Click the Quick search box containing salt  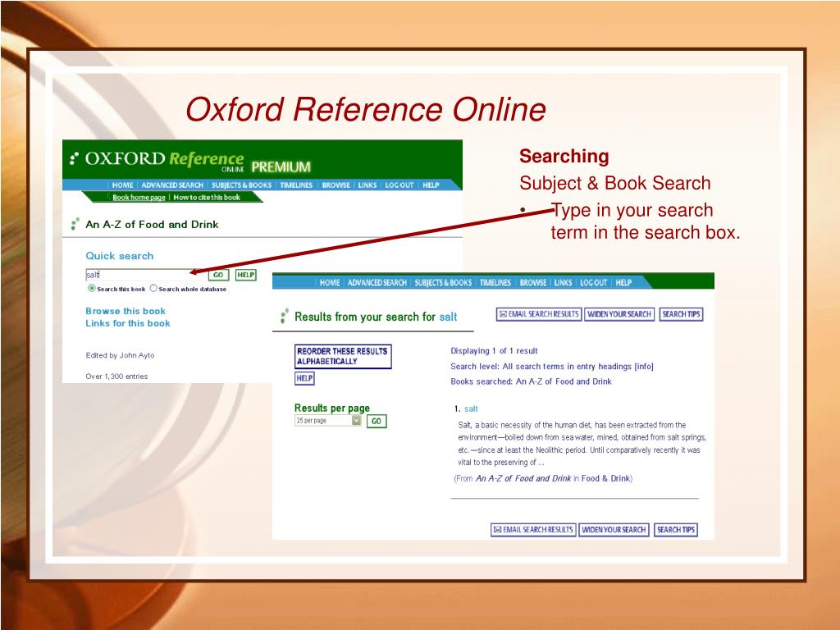click(144, 275)
